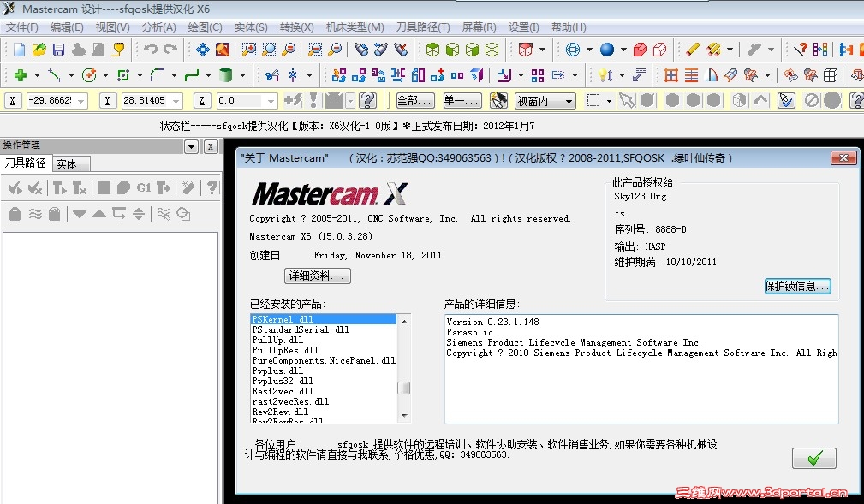Image resolution: width=864 pixels, height=504 pixels.
Task: Undo the last action in the top toolbar
Action: (151, 50)
